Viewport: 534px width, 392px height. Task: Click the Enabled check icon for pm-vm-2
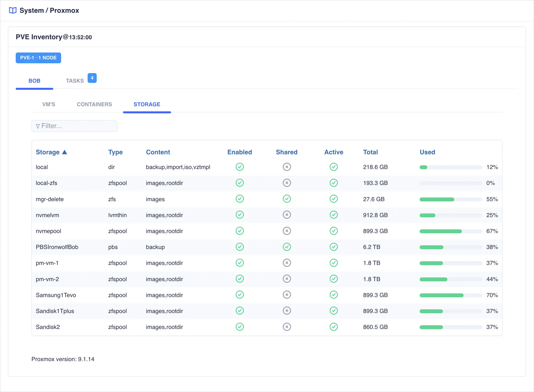point(240,279)
